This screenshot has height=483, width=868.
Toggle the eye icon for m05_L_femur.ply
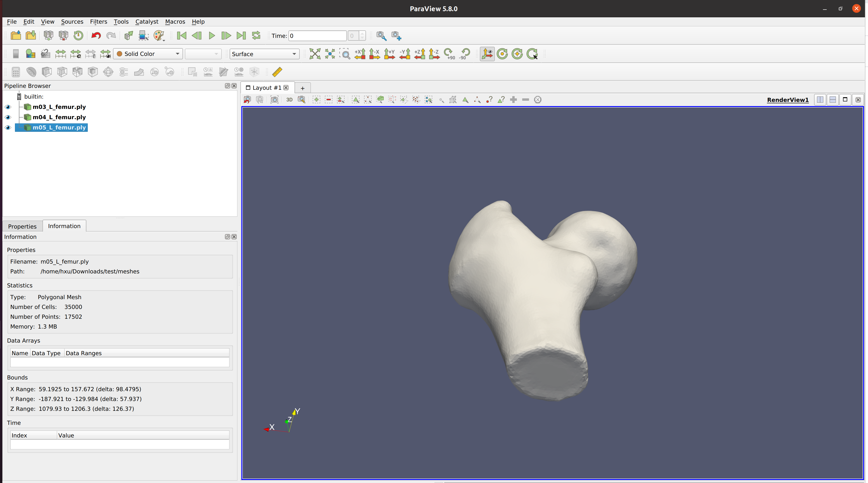click(7, 128)
